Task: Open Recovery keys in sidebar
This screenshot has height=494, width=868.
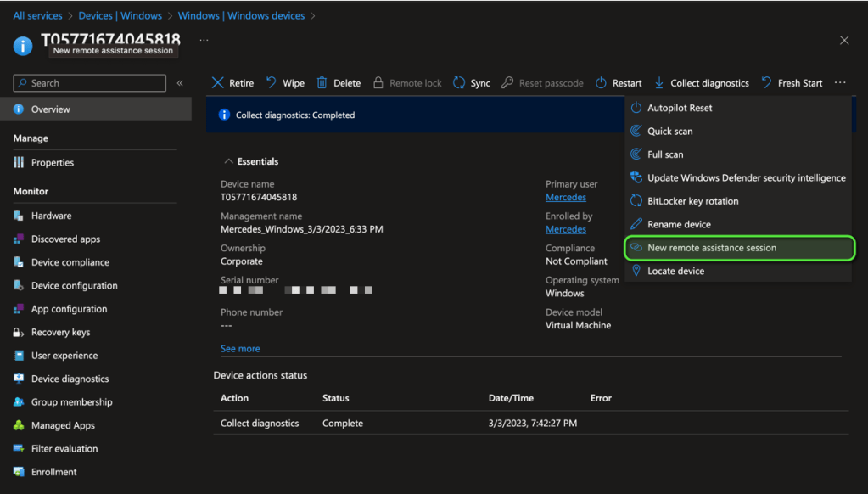Action: tap(60, 333)
